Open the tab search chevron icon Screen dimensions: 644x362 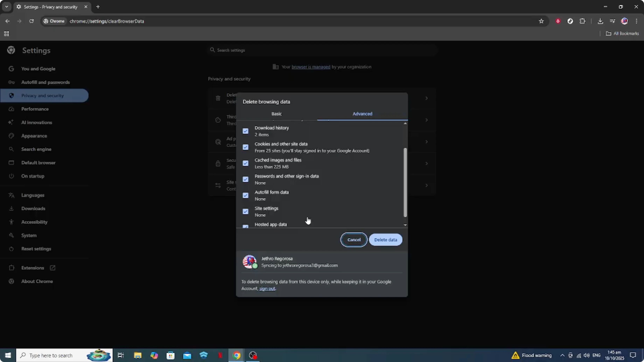point(6,7)
